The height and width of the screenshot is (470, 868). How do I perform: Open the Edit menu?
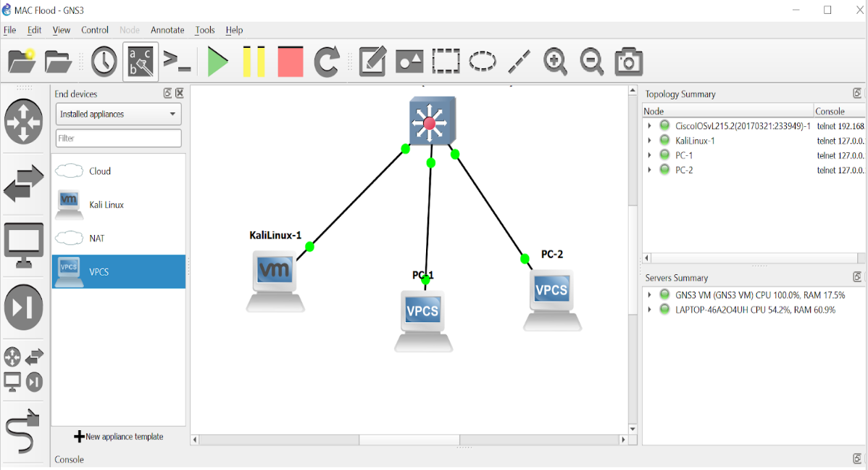(34, 30)
